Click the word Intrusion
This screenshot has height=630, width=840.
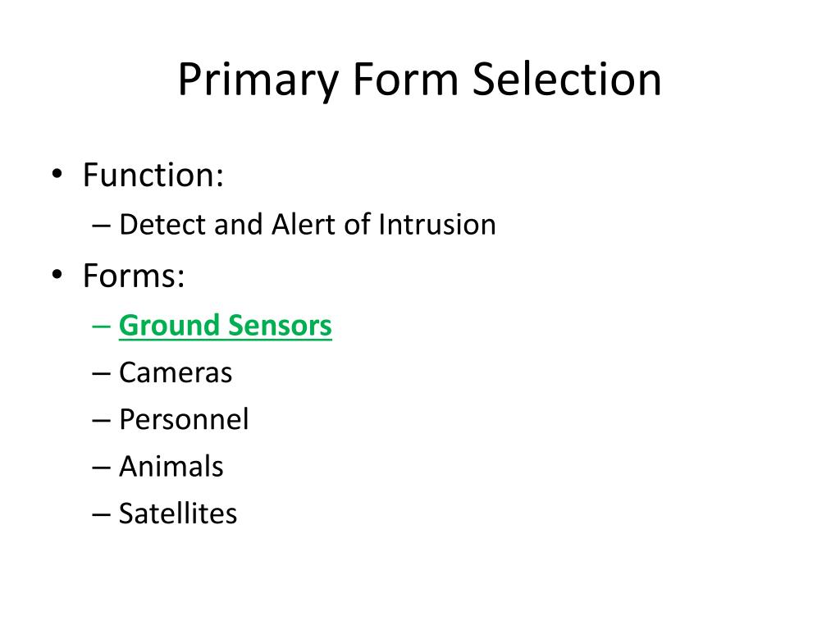tap(437, 224)
